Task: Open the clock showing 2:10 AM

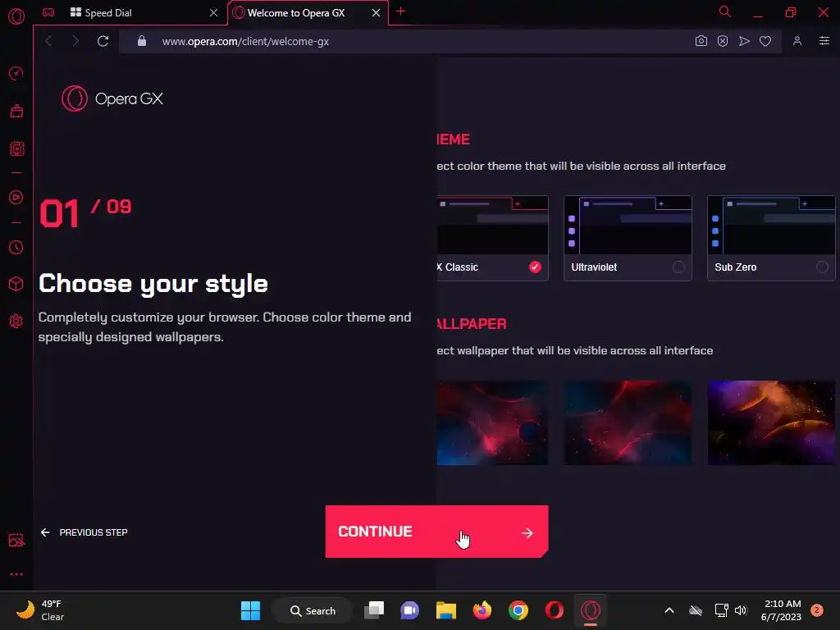Action: tap(781, 610)
